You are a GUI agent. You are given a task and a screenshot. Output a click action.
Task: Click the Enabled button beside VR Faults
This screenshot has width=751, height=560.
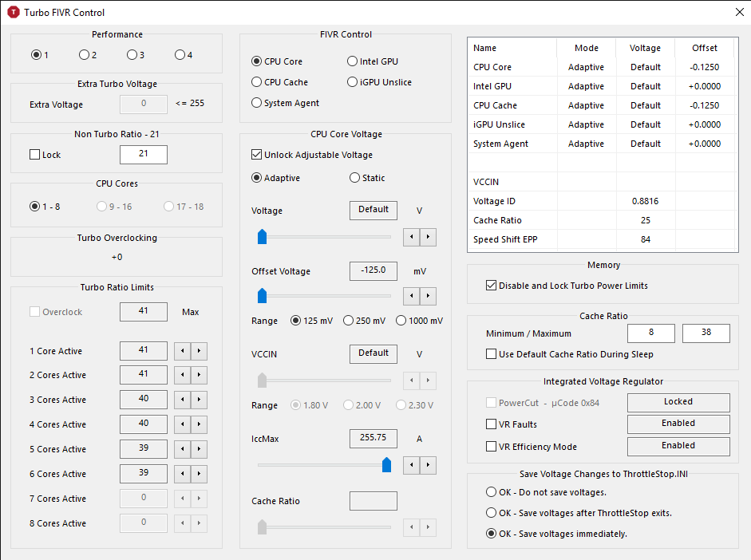[678, 424]
